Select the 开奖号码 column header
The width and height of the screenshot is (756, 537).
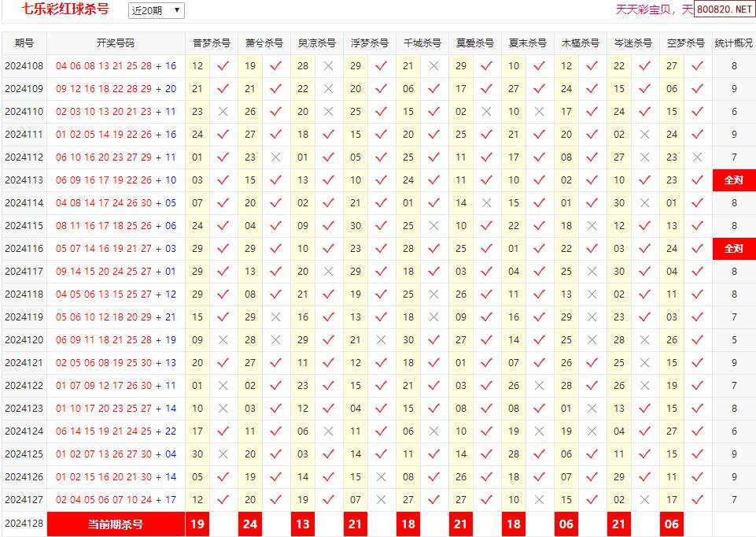pyautogui.click(x=116, y=43)
